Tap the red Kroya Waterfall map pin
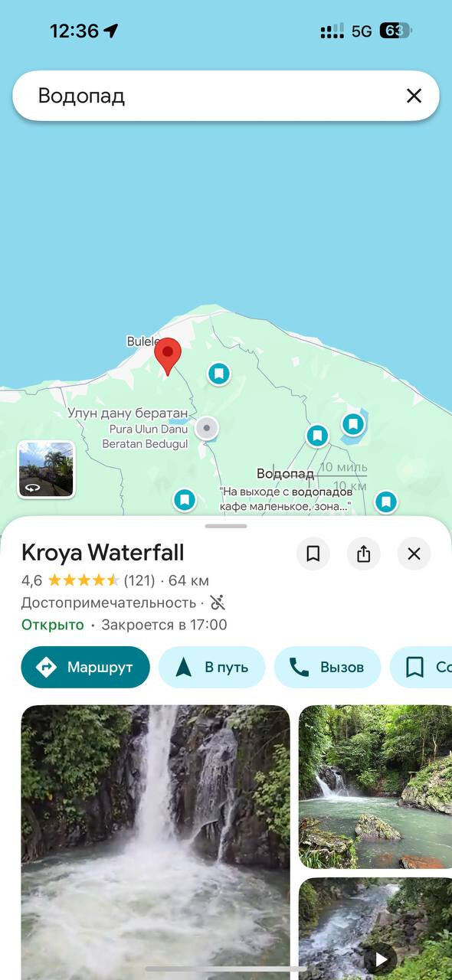The height and width of the screenshot is (980, 452). pos(168,356)
